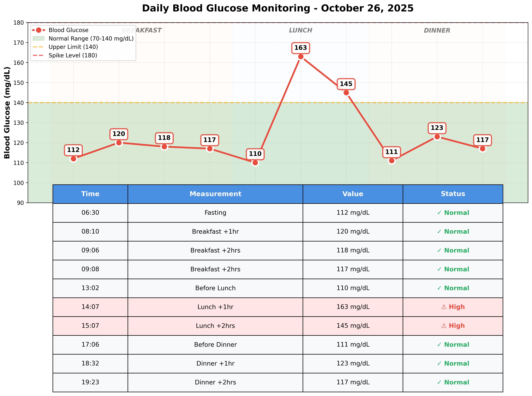Click the 163 mg/dL value cell
Viewport: 532px width, 396px height.
coord(353,307)
